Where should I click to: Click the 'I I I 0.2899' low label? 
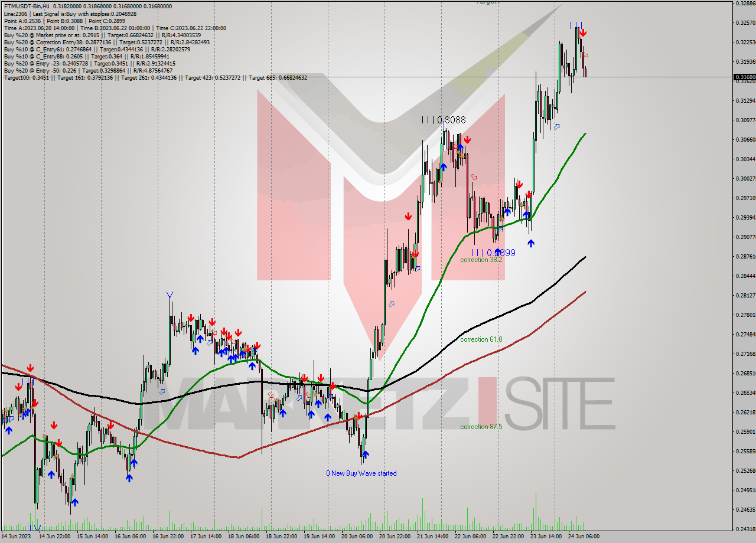(x=493, y=253)
